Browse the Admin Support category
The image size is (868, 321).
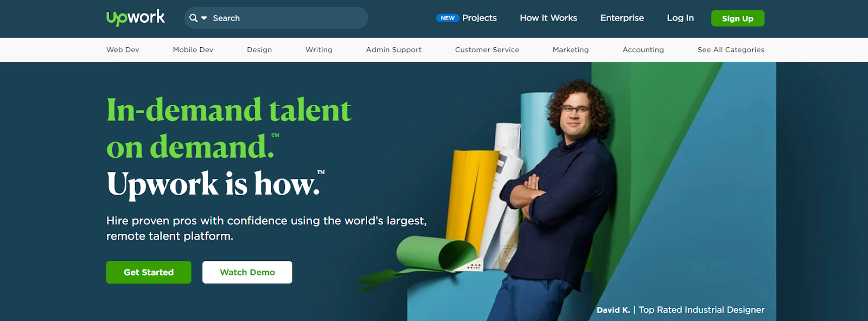[x=393, y=49]
